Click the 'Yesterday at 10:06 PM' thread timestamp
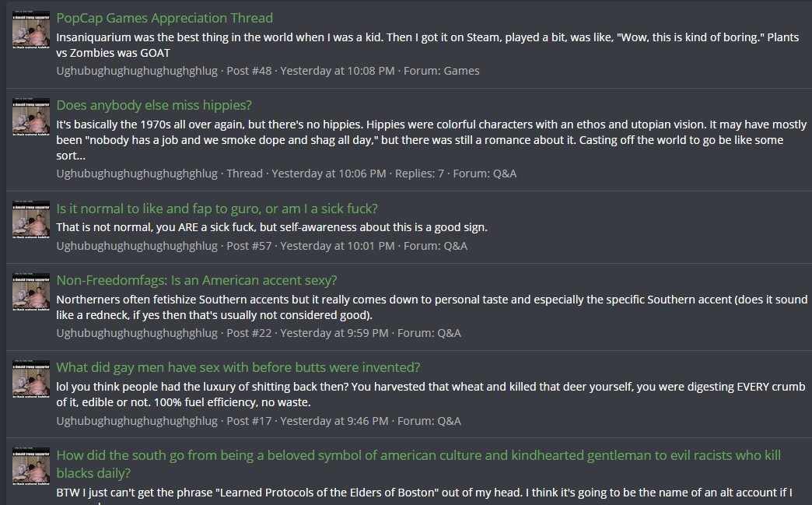The height and width of the screenshot is (505, 812). [328, 174]
